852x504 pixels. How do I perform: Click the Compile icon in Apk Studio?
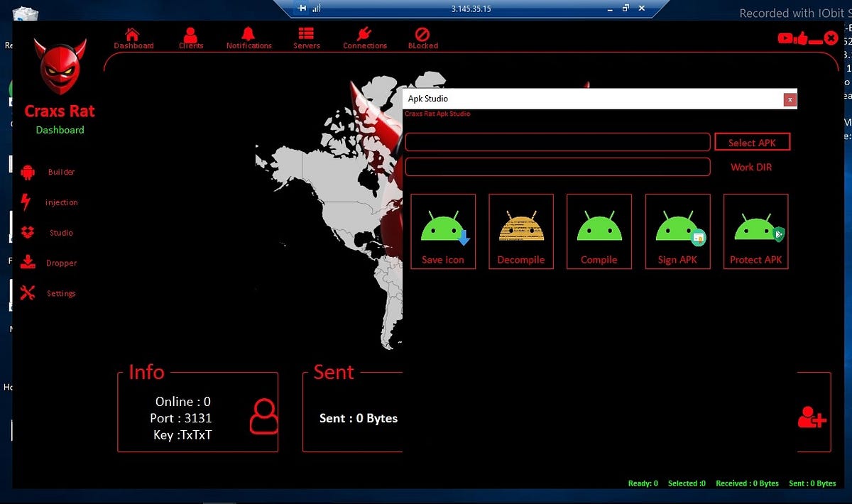pos(599,231)
